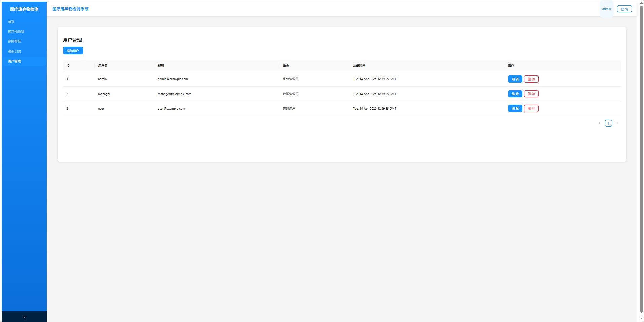Click the 添加用户 button

[73, 51]
